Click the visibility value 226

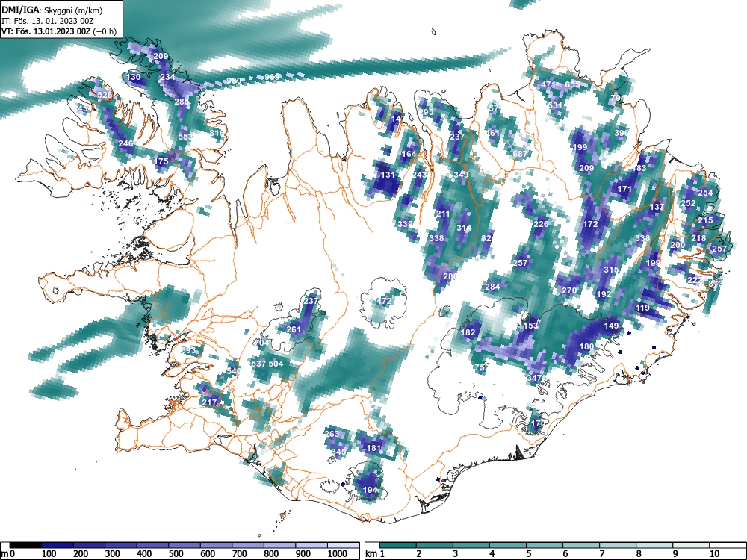541,224
